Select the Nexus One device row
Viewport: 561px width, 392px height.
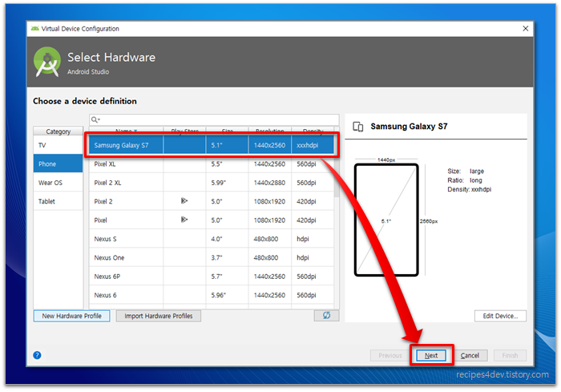click(x=212, y=257)
